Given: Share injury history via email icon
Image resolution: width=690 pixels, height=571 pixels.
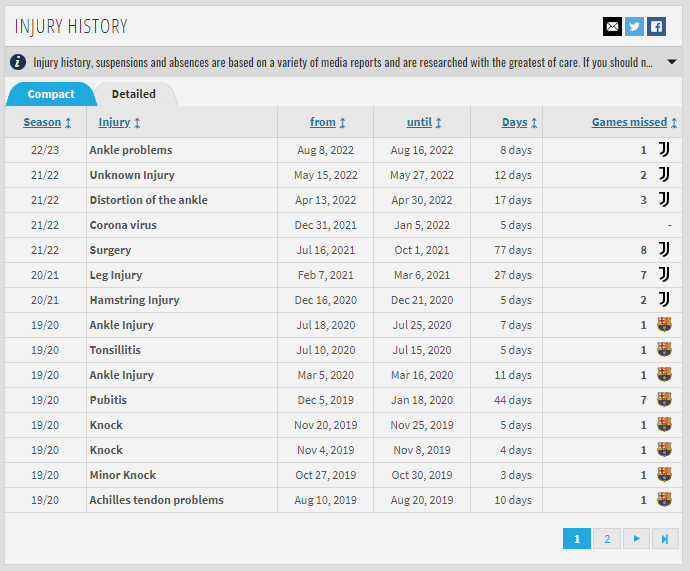Looking at the screenshot, I should click(612, 27).
